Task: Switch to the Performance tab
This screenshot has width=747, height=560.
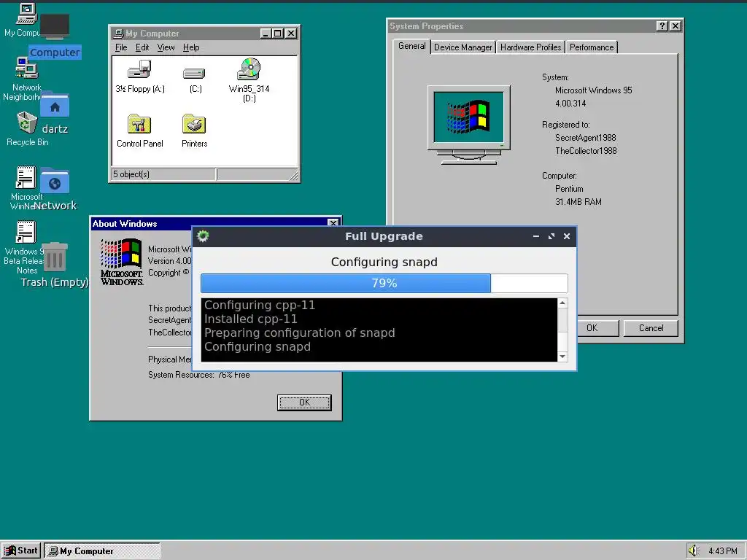Action: (591, 47)
